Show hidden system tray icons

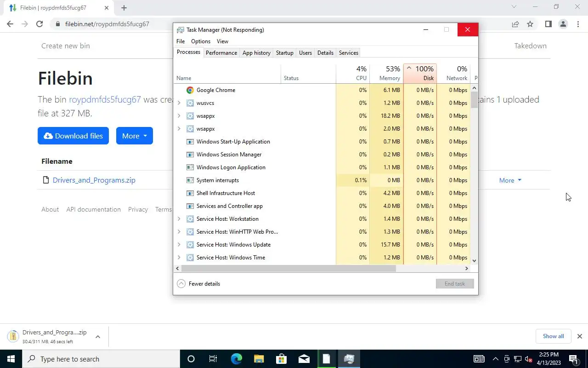coord(495,359)
